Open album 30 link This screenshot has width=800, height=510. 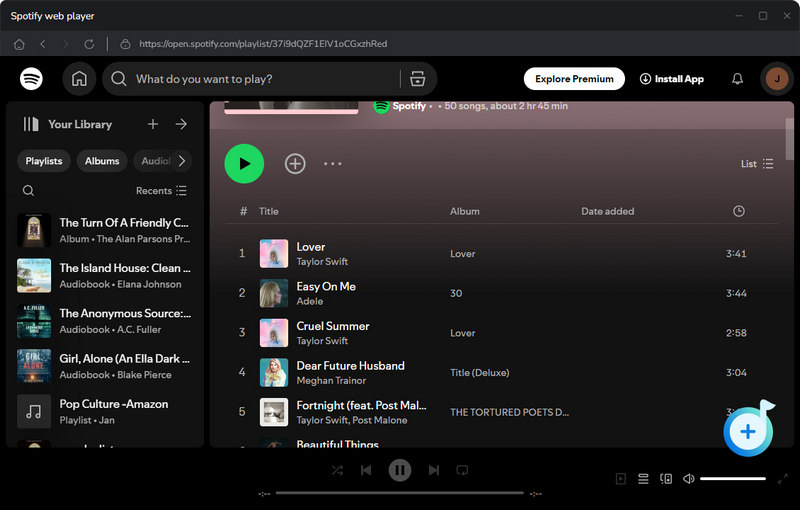456,293
